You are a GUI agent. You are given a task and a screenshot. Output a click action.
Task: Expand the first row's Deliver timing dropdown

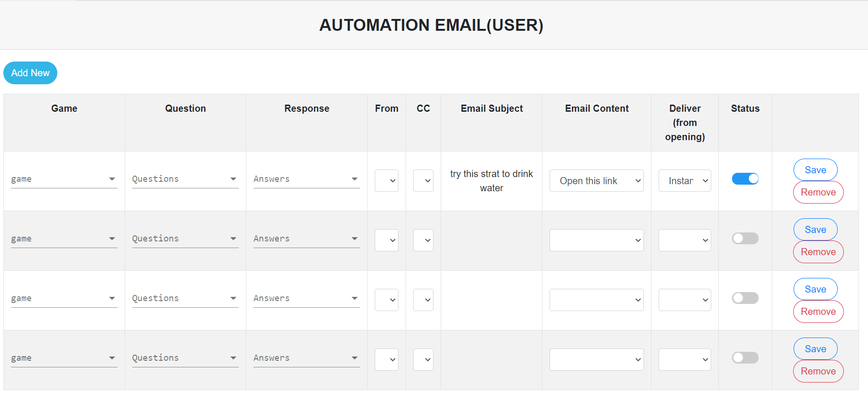tap(685, 181)
